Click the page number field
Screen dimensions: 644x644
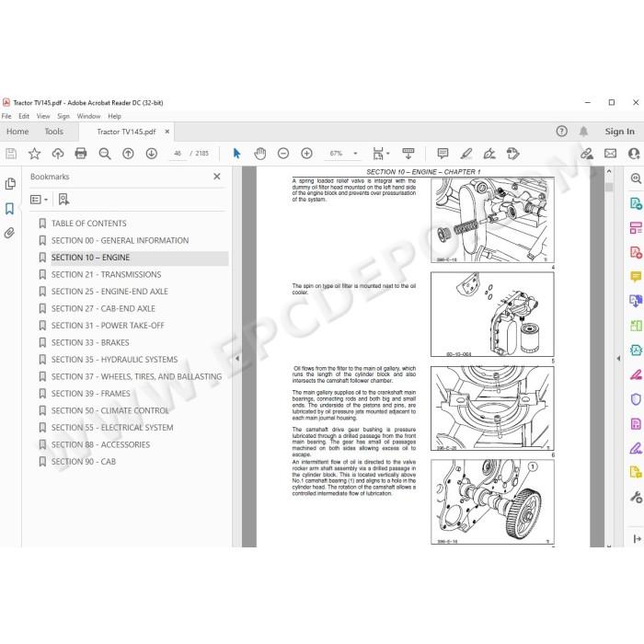tap(178, 154)
